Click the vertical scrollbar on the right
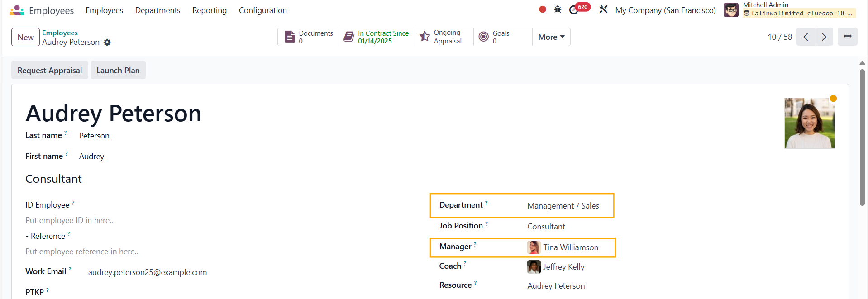 [x=862, y=136]
